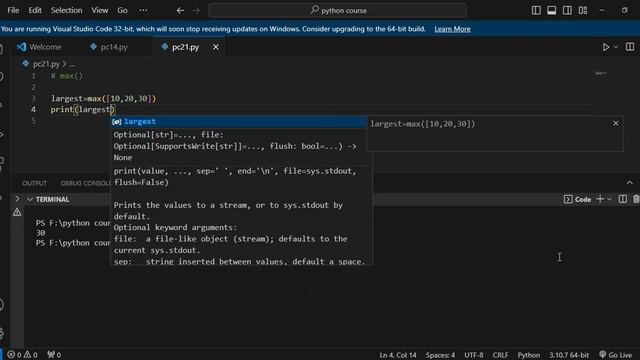
Task: Accept the largest autocomplete suggestion
Action: point(239,122)
